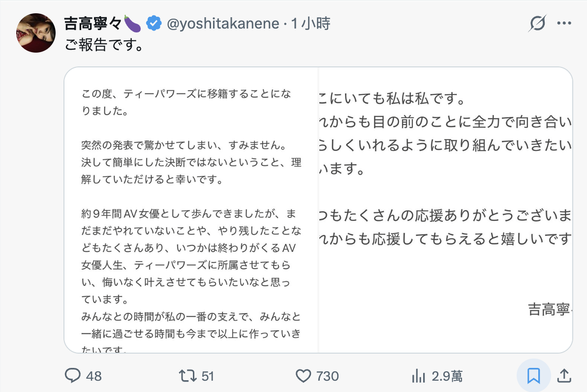This screenshot has width=587, height=392.
Task: Click the reply count 48
Action: pos(93,376)
